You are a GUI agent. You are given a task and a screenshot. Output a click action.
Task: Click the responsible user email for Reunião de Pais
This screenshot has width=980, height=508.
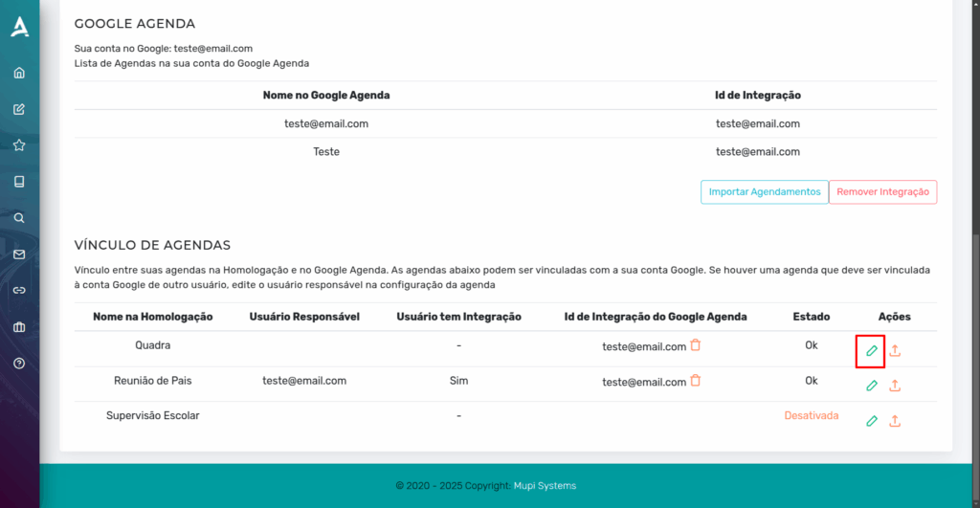point(304,381)
